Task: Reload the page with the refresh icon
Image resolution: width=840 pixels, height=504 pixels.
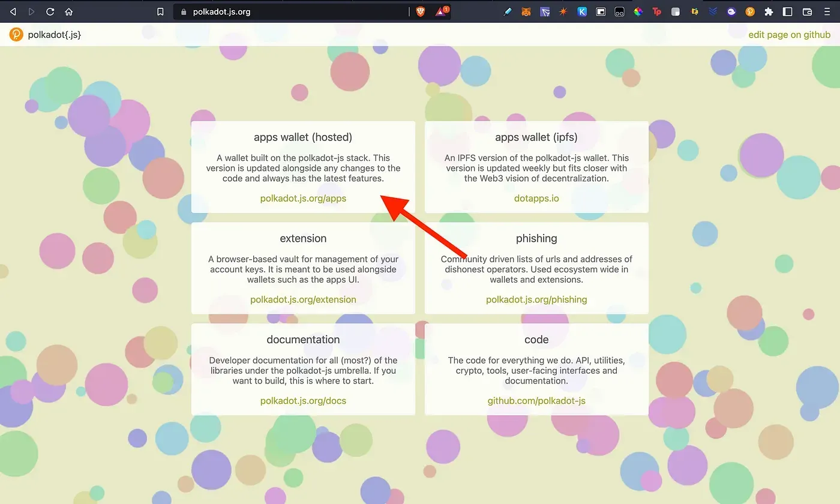Action: click(x=50, y=11)
